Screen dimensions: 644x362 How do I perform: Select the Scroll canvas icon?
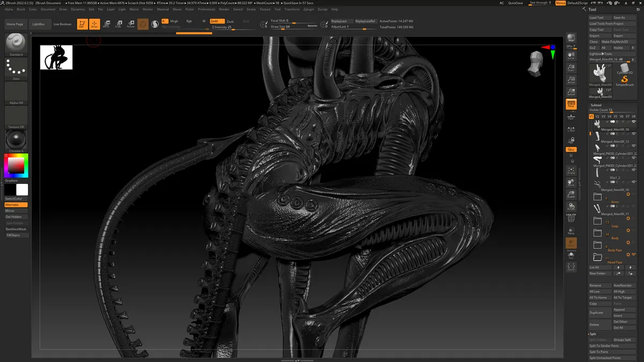coord(571,55)
